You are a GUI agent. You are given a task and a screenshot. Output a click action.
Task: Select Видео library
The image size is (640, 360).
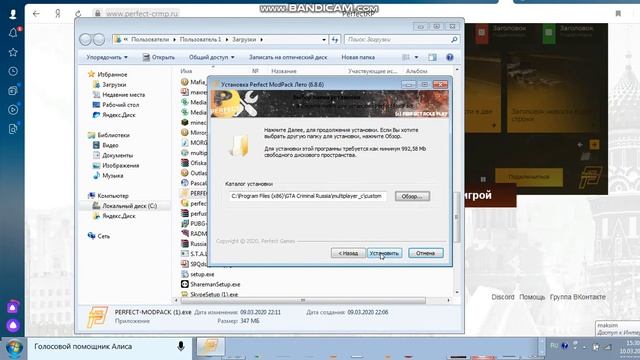(106, 145)
